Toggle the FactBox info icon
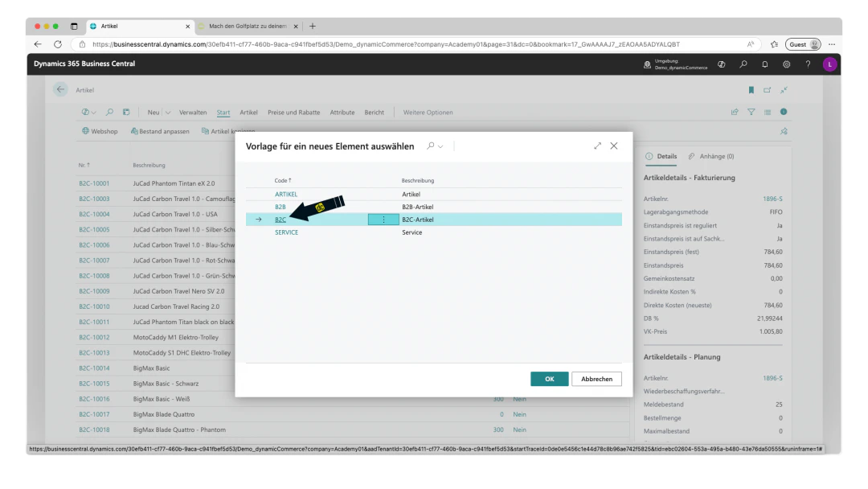This screenshot has height=489, width=868. pyautogui.click(x=784, y=112)
